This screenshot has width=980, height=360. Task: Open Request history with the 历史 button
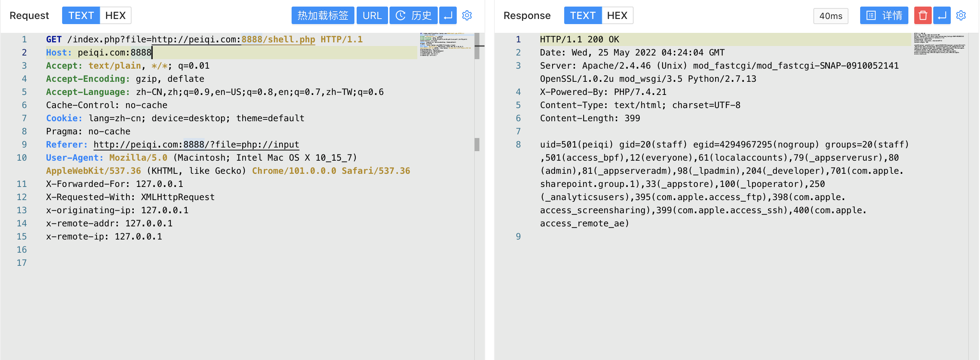tap(414, 15)
